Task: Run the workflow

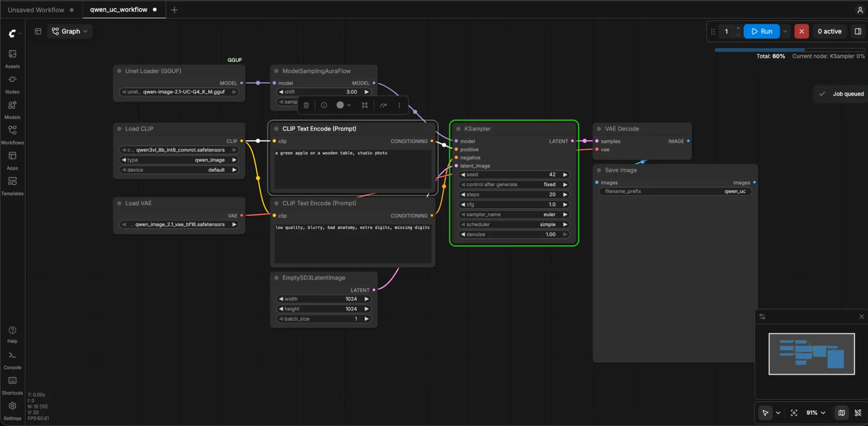Action: pyautogui.click(x=762, y=31)
